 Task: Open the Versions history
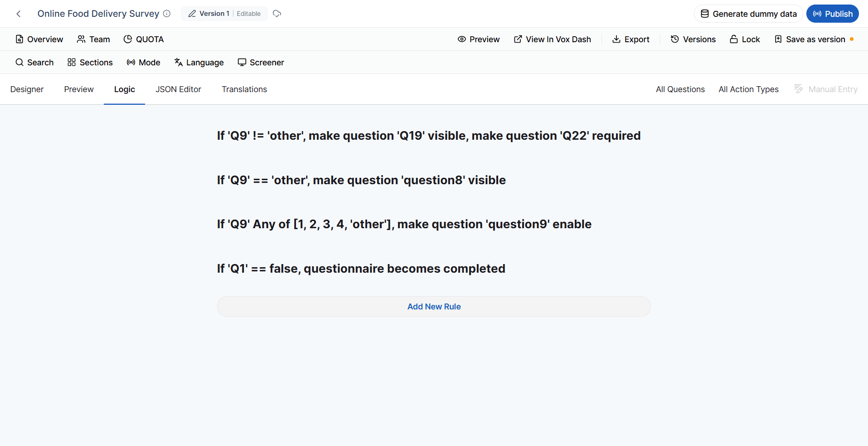click(693, 39)
